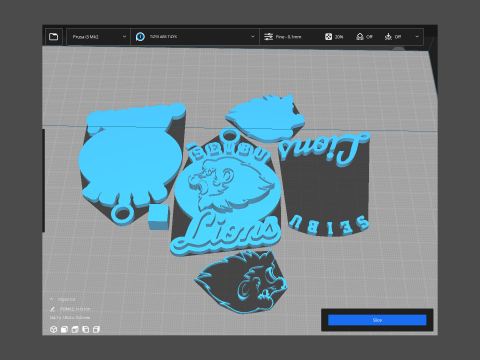Screen dimensions: 480x360
Task: Click the support Off icon
Action: point(360,37)
